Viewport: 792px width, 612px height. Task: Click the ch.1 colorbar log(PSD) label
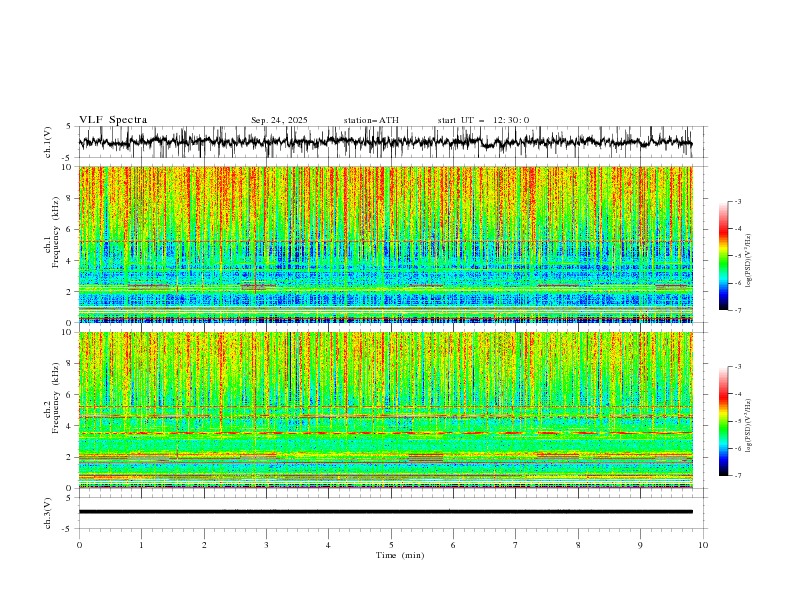coord(748,261)
